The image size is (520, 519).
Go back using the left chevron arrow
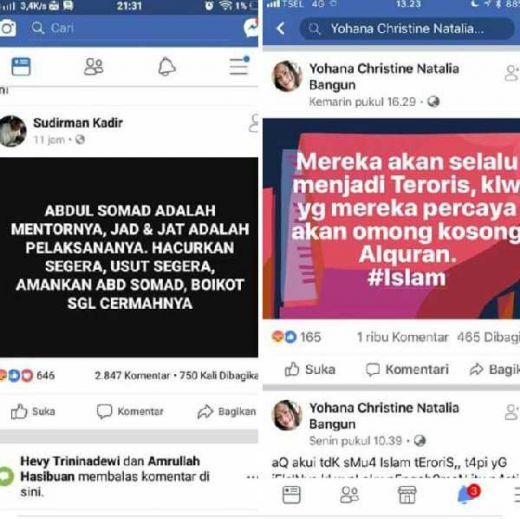coord(281,29)
